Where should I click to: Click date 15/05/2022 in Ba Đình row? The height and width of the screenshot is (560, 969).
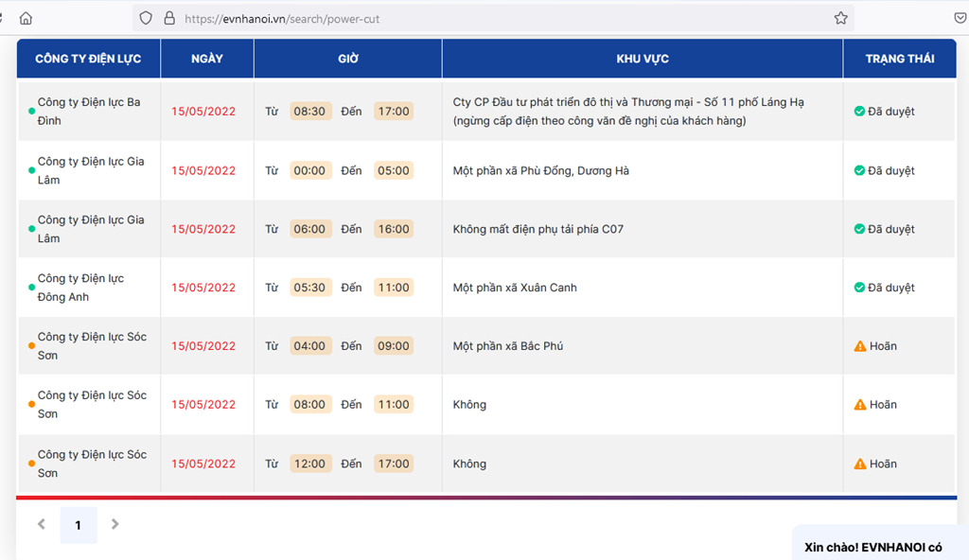(x=203, y=112)
